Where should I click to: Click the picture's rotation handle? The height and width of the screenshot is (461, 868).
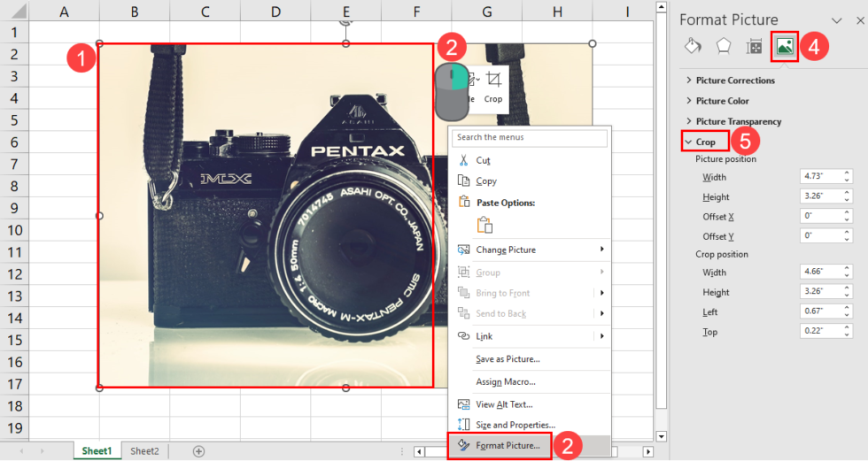click(x=346, y=22)
